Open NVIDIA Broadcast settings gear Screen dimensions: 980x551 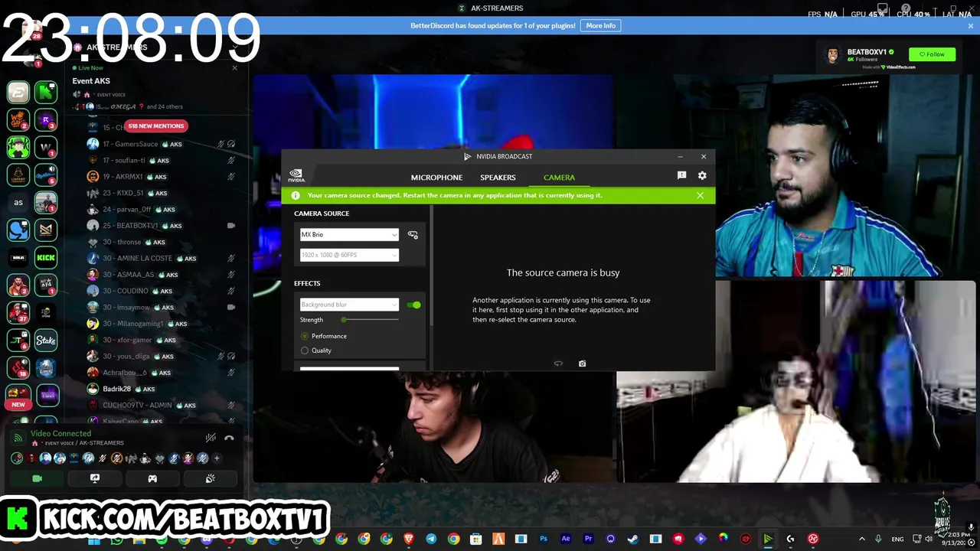[702, 175]
